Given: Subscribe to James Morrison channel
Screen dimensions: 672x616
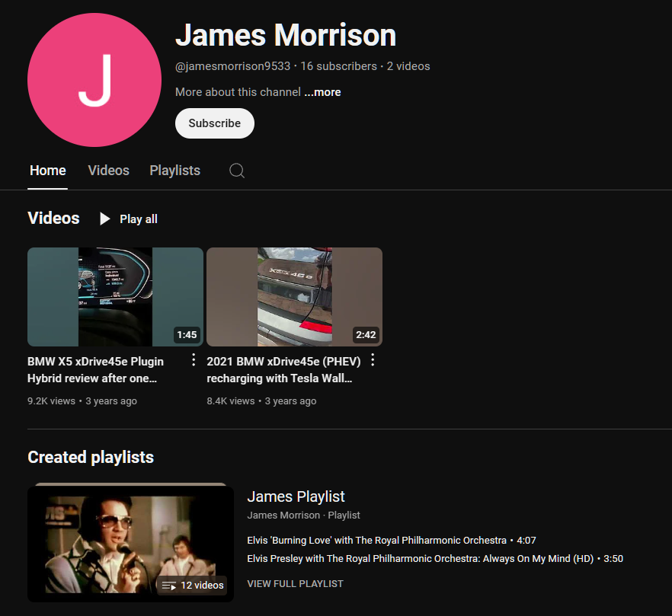Looking at the screenshot, I should pos(215,123).
